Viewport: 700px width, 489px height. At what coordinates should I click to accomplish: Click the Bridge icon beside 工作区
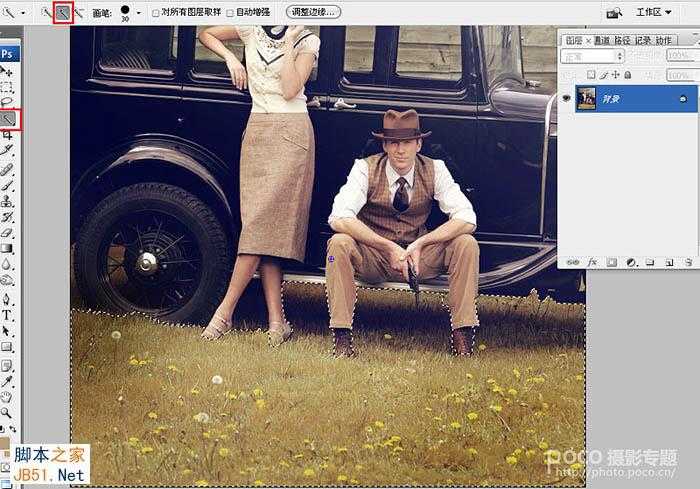coord(614,13)
